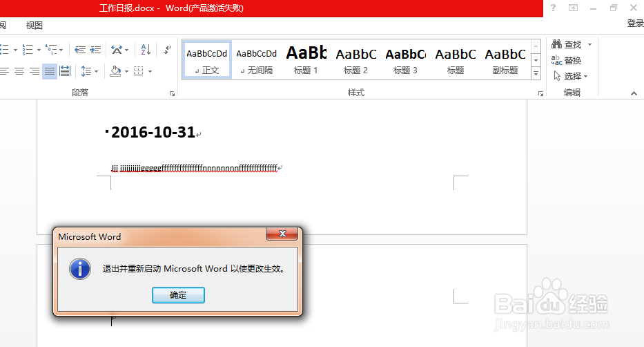Apply the 标题 title style

tap(455, 59)
